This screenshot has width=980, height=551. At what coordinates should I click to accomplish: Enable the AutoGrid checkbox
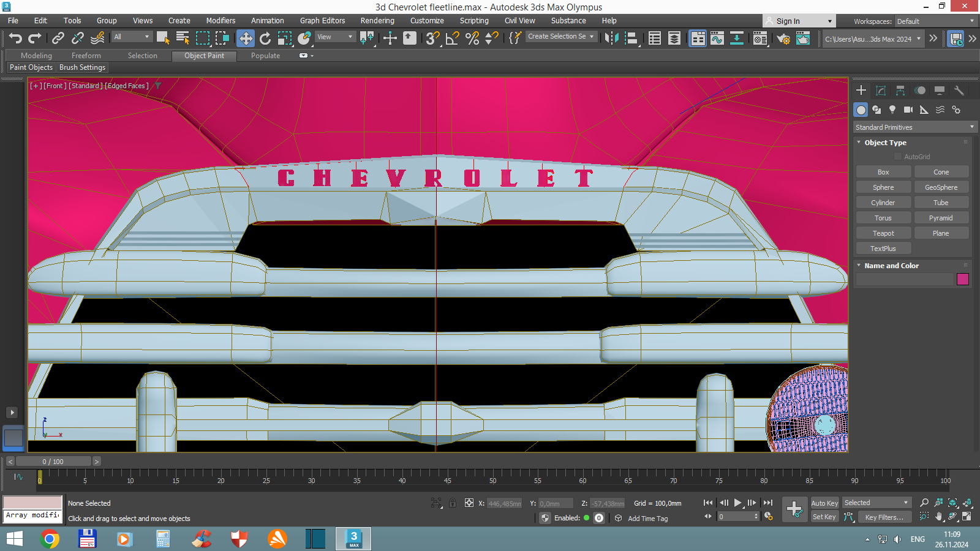pyautogui.click(x=898, y=157)
